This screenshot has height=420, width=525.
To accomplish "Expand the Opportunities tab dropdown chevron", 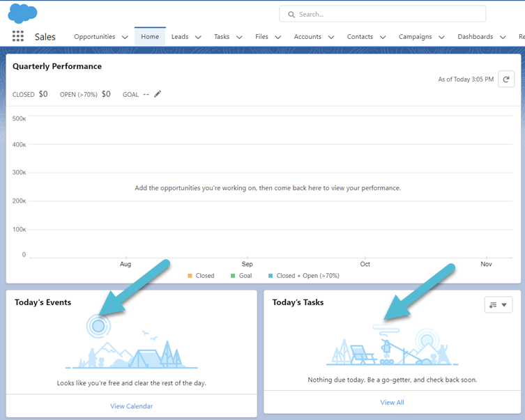I will point(125,38).
